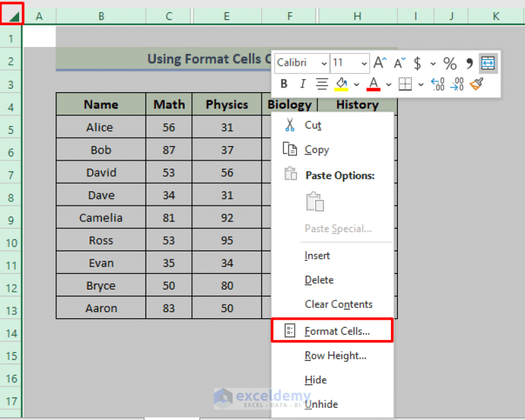The width and height of the screenshot is (525, 420).
Task: Click Bryce's Physics score 80
Action: coord(227,285)
